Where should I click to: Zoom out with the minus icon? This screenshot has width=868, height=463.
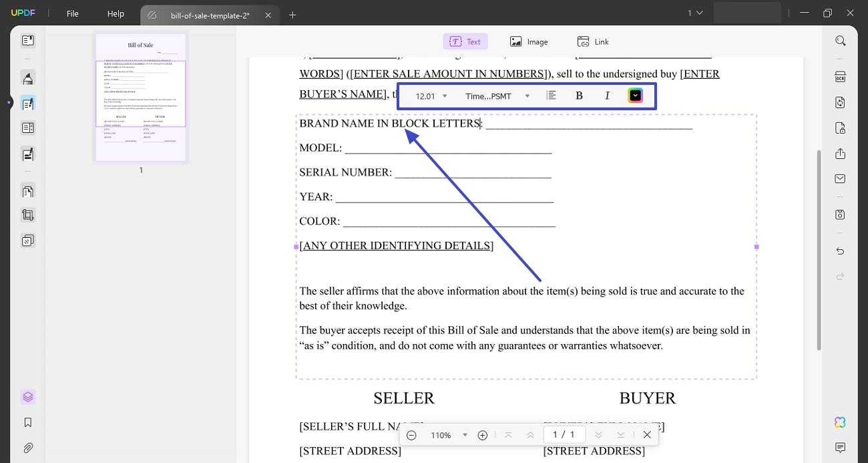pos(411,435)
